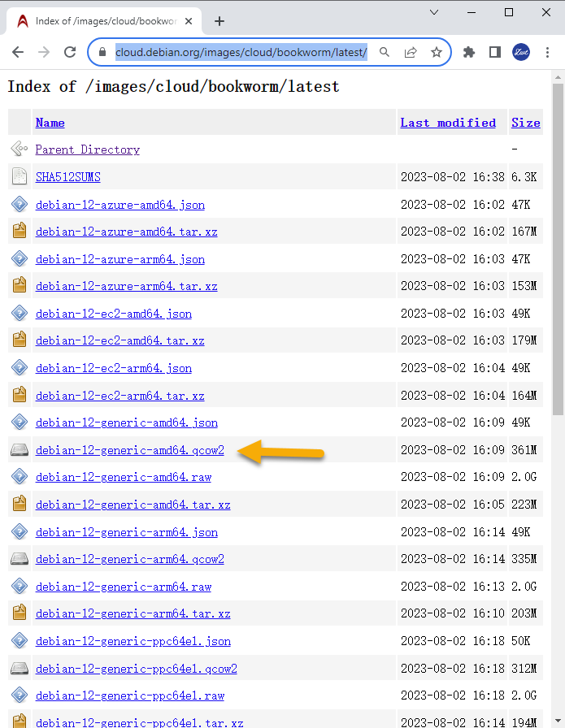Open the Parent Directory link
Image resolution: width=565 pixels, height=728 pixels.
tap(87, 149)
